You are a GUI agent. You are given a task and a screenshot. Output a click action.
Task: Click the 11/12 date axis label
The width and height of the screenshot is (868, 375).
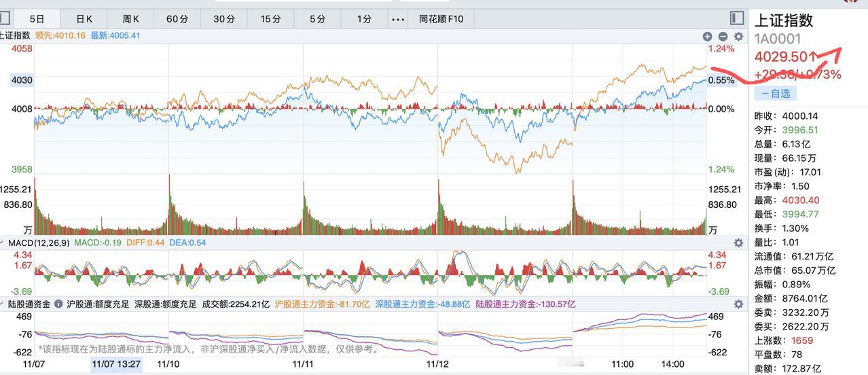437,363
